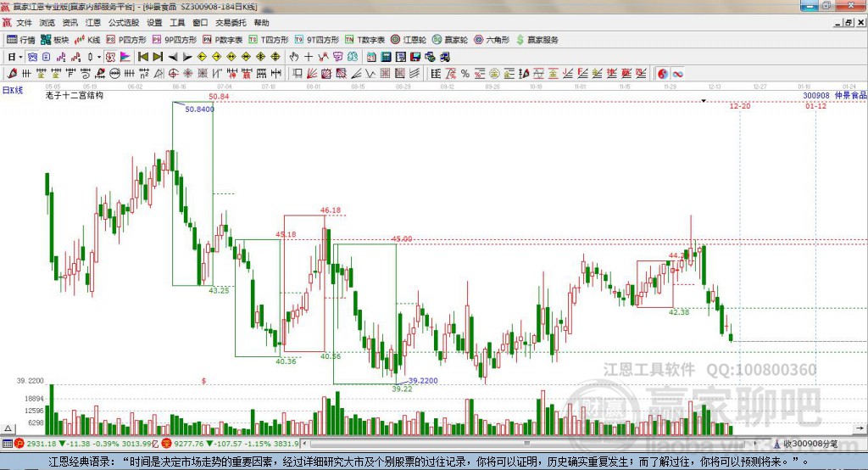868x470 pixels.
Task: Toggle the 权 rights-adjust icon
Action: pos(110,57)
